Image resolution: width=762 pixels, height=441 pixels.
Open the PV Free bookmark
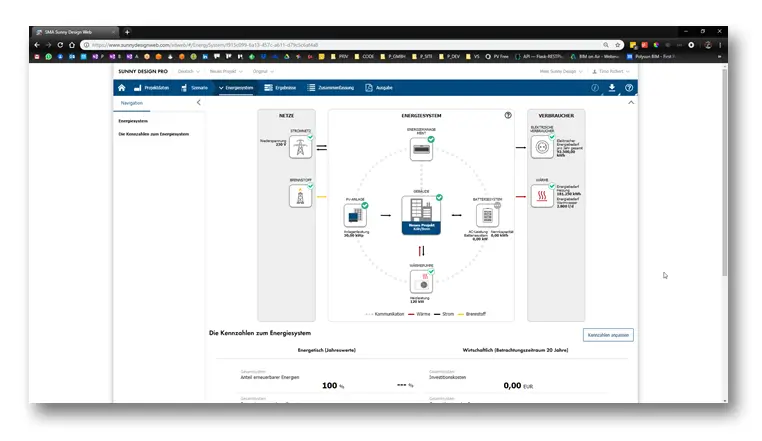[x=497, y=57]
